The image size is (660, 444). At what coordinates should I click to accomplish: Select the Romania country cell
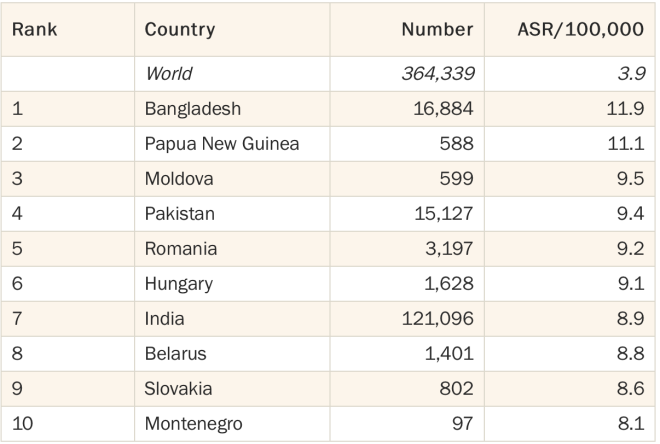(x=181, y=248)
